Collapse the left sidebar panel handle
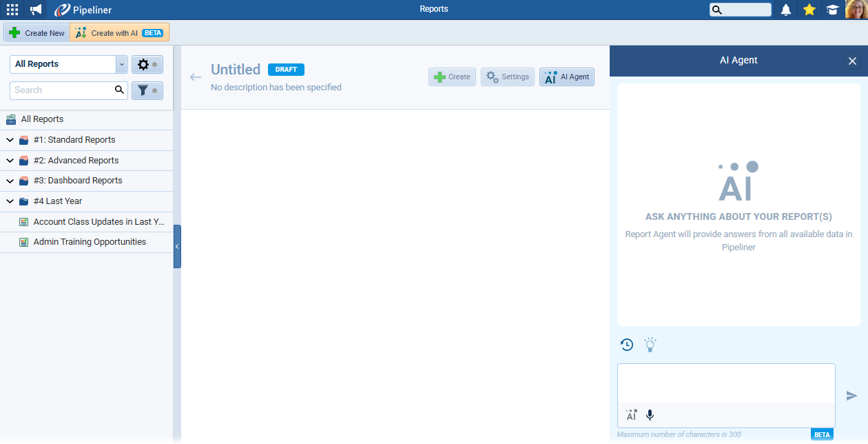The image size is (868, 444). 177,246
